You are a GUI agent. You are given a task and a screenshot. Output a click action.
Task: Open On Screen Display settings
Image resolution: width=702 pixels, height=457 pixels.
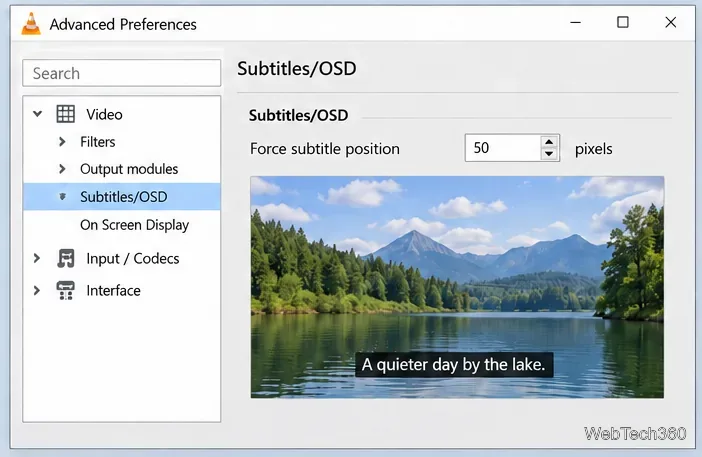point(134,225)
